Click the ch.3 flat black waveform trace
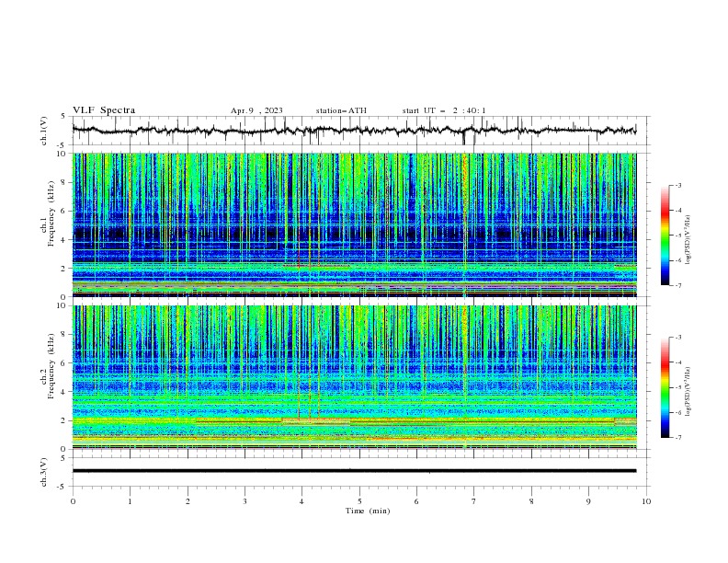This screenshot has height=563, width=728. point(354,471)
